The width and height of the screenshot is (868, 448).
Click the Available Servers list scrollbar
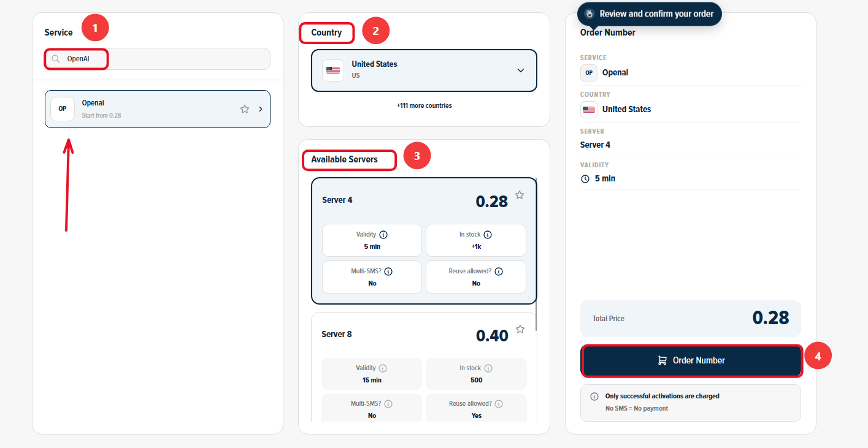coord(536,254)
